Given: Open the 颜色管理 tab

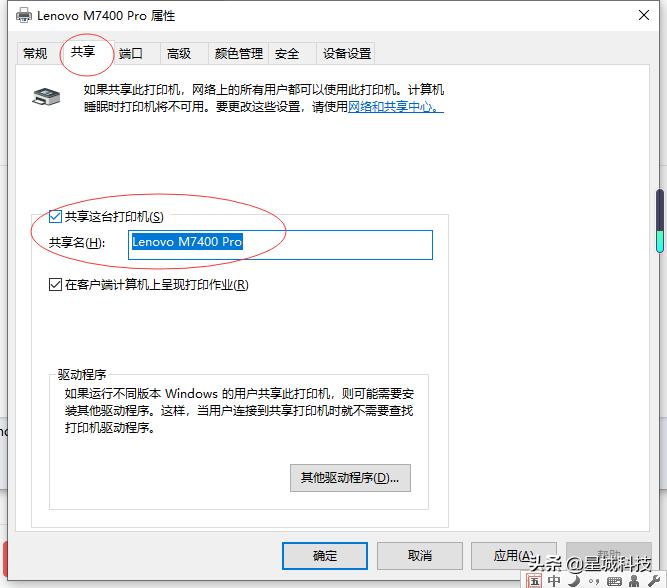Looking at the screenshot, I should (239, 54).
